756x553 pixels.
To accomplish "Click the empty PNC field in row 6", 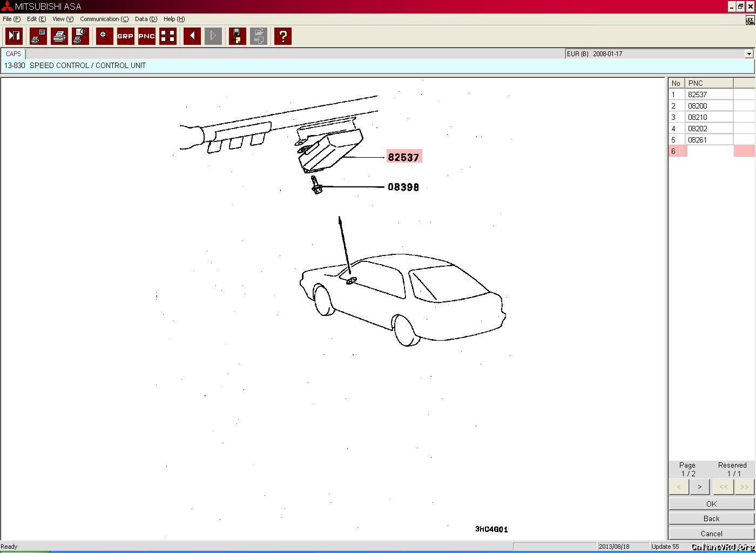I will pyautogui.click(x=709, y=151).
